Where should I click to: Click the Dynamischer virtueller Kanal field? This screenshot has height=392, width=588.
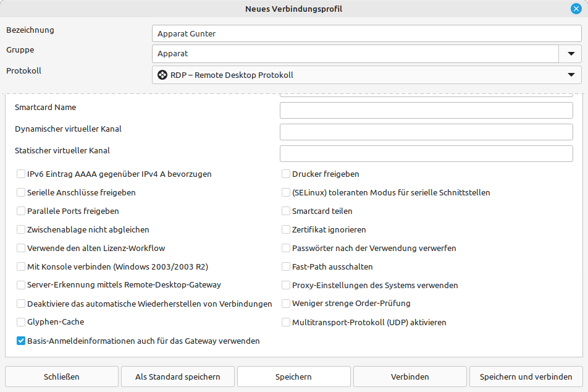pos(426,132)
